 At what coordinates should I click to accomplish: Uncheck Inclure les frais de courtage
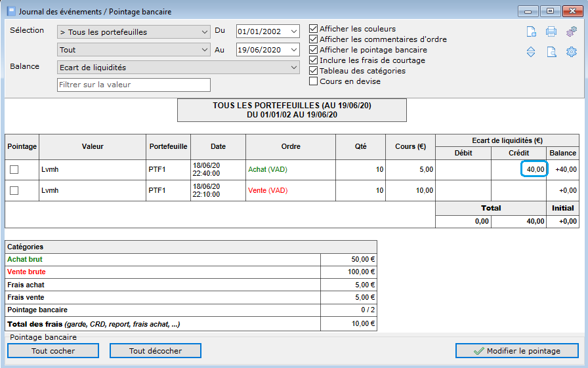tap(314, 60)
